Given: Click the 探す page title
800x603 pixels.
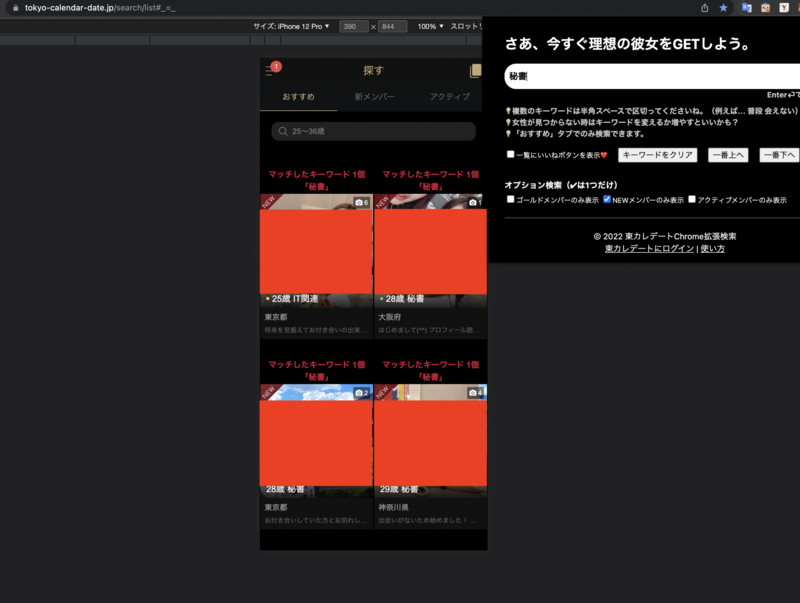Looking at the screenshot, I should click(373, 70).
